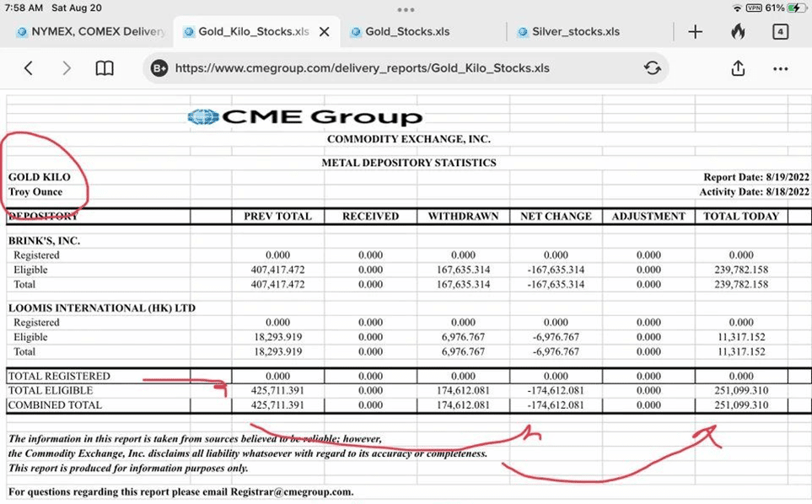Click the CME Group globe logo
The height and width of the screenshot is (504, 812).
pos(203,117)
